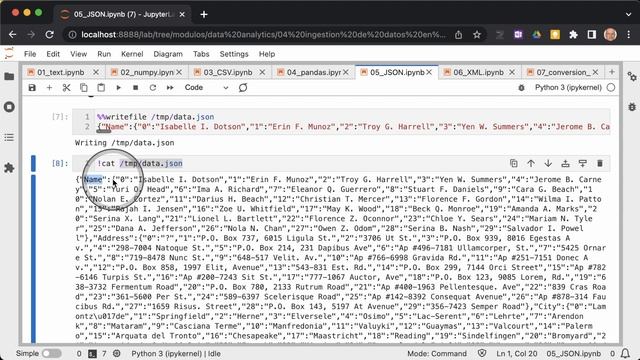Reload the page in the browser
Image resolution: width=640 pixels, height=360 pixels.
tap(49, 35)
